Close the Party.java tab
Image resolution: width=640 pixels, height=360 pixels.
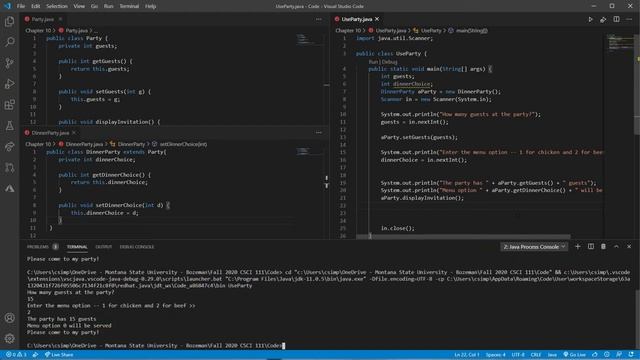click(60, 19)
